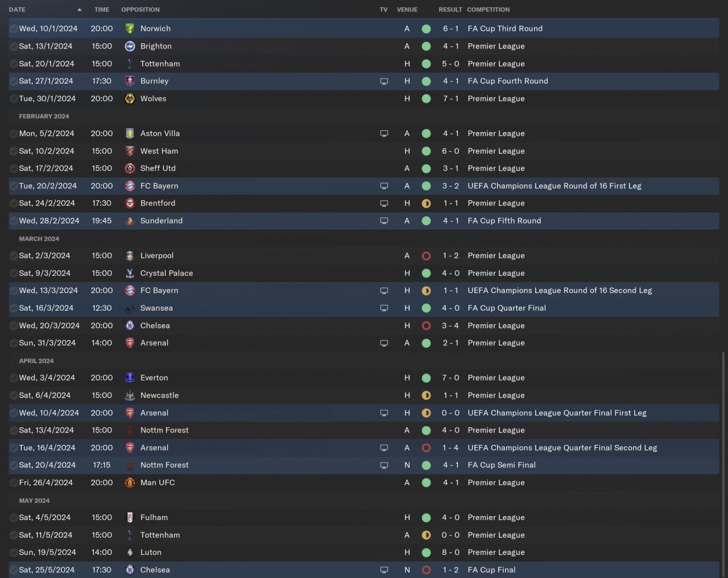Click the Man UFC club badge
Viewport: 728px width, 578px height.
pos(130,482)
